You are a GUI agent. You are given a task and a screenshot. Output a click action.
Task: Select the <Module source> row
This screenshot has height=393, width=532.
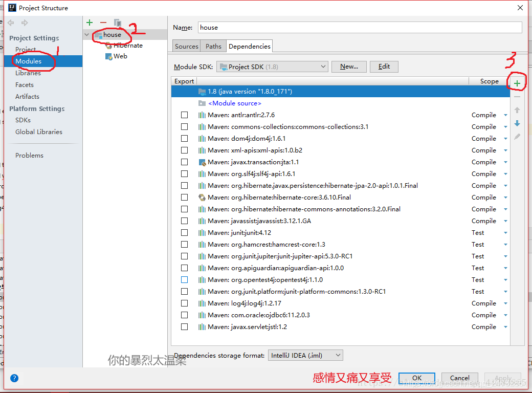tap(340, 103)
